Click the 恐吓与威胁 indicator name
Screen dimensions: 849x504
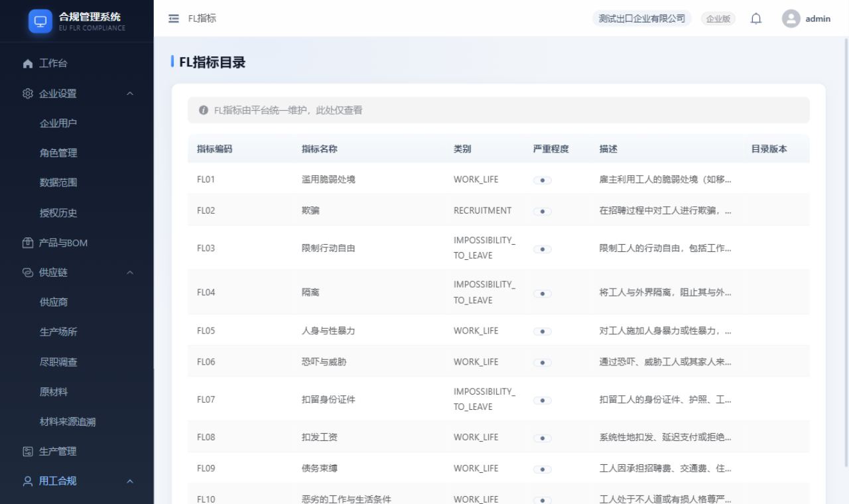tap(324, 362)
